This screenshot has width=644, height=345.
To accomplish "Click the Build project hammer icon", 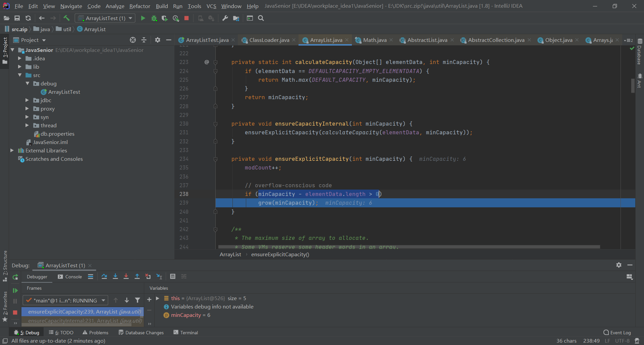I will coord(66,18).
